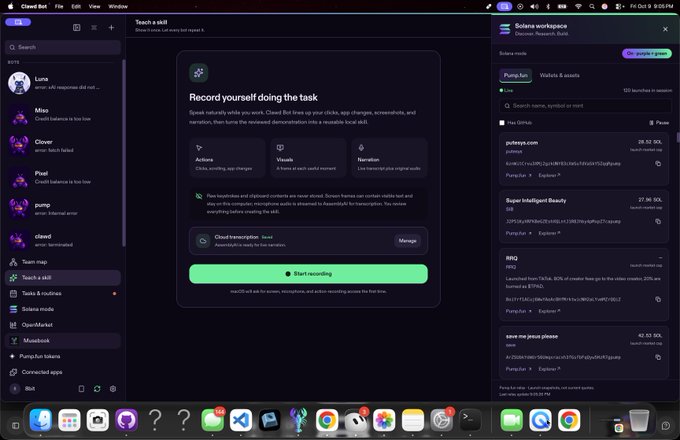
Task: Copy the RRQ mint address
Action: 658,300
